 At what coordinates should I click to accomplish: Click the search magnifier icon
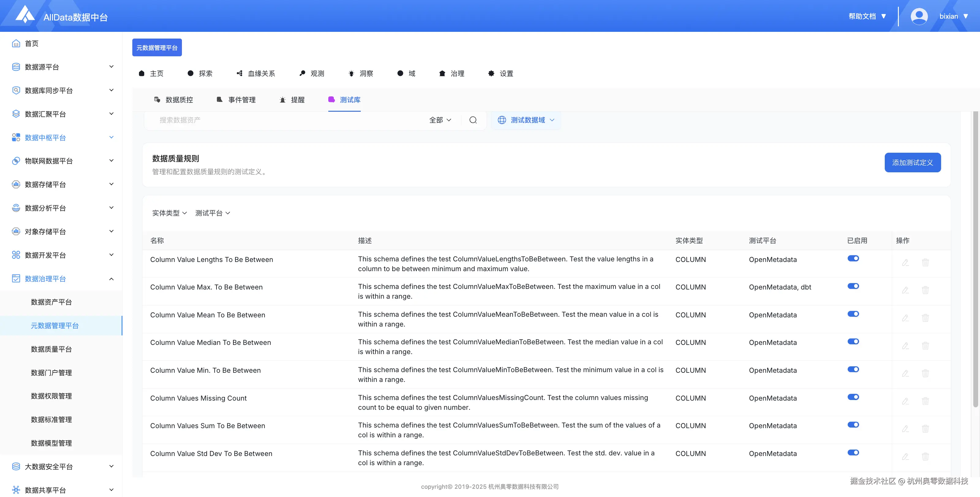473,120
